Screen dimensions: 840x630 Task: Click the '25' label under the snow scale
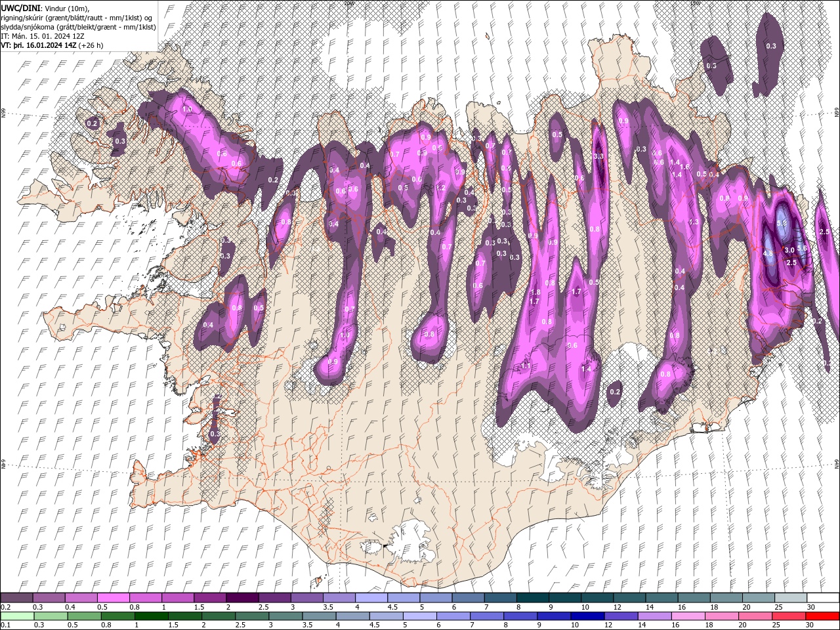[780, 607]
